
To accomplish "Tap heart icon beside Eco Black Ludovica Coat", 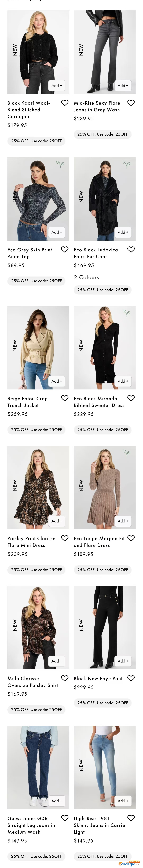I will tap(131, 249).
